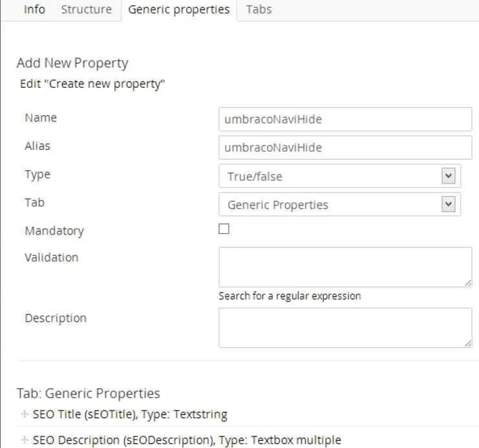The image size is (479, 448).
Task: Open the Tab dropdown showing Generic Properties
Action: [x=340, y=204]
